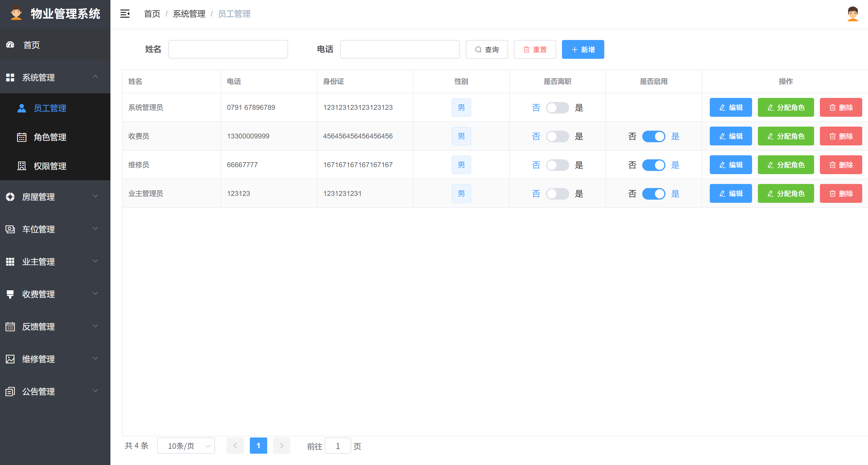Open the 10条/页 page size dropdown
The height and width of the screenshot is (465, 868).
coord(186,446)
